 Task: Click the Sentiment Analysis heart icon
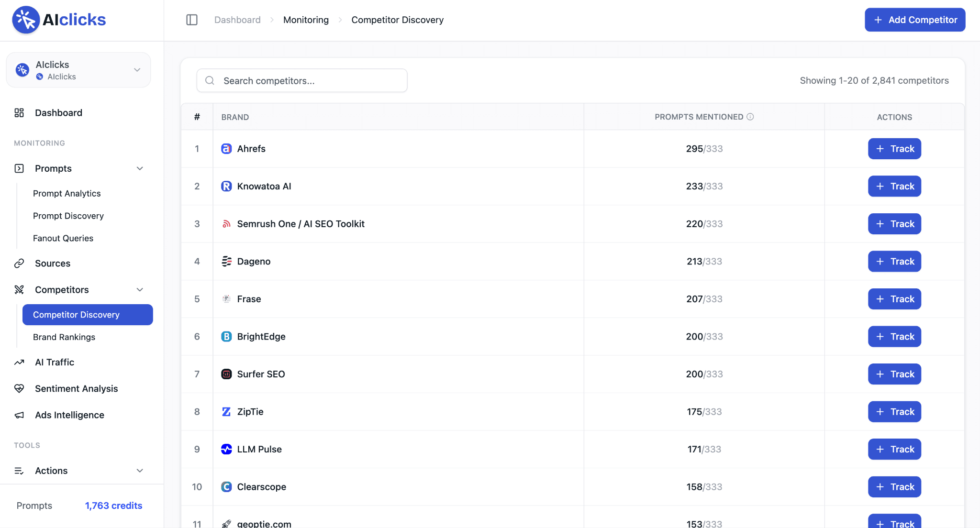click(x=19, y=389)
